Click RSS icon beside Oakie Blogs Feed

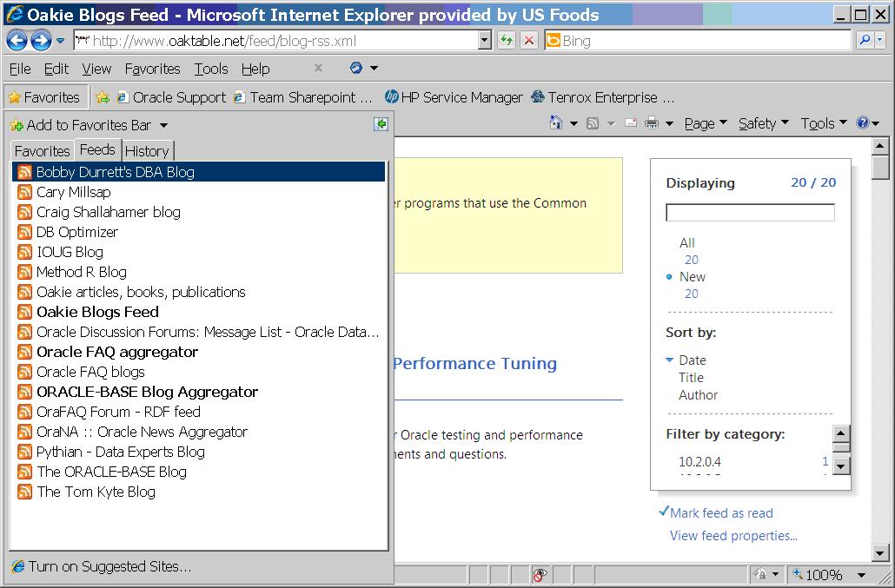point(24,312)
